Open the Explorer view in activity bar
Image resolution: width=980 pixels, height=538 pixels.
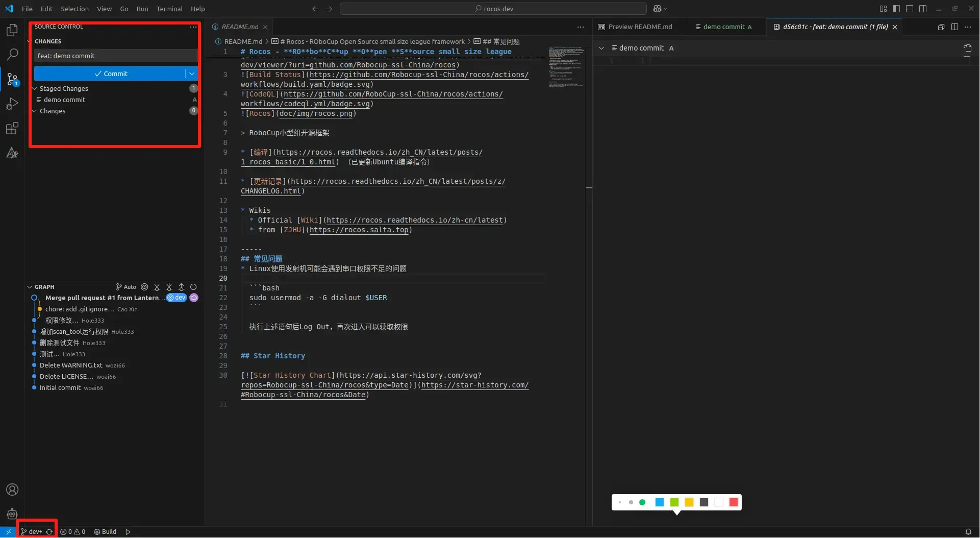tap(12, 30)
